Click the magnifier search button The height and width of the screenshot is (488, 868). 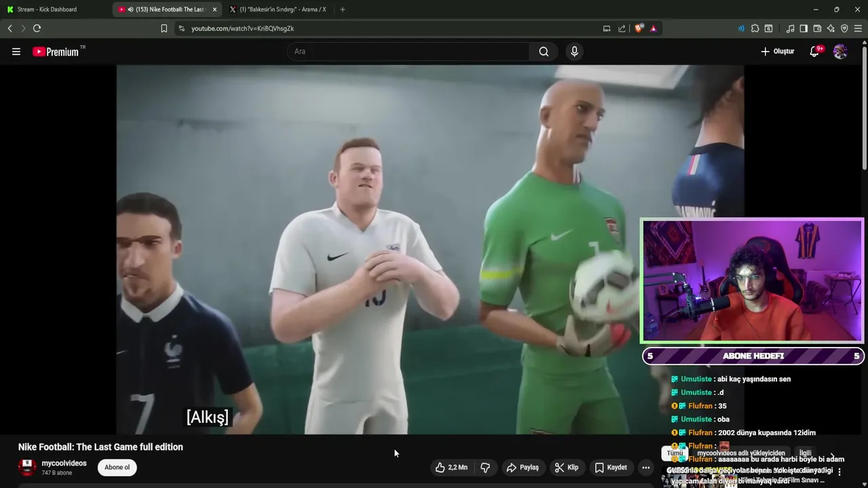(x=544, y=52)
